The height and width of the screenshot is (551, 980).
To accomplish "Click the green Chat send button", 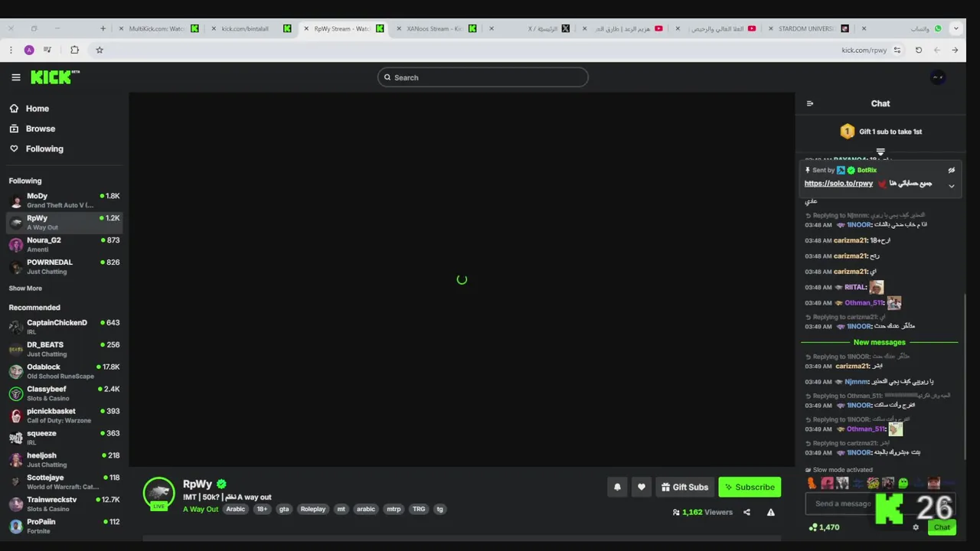I will click(942, 527).
